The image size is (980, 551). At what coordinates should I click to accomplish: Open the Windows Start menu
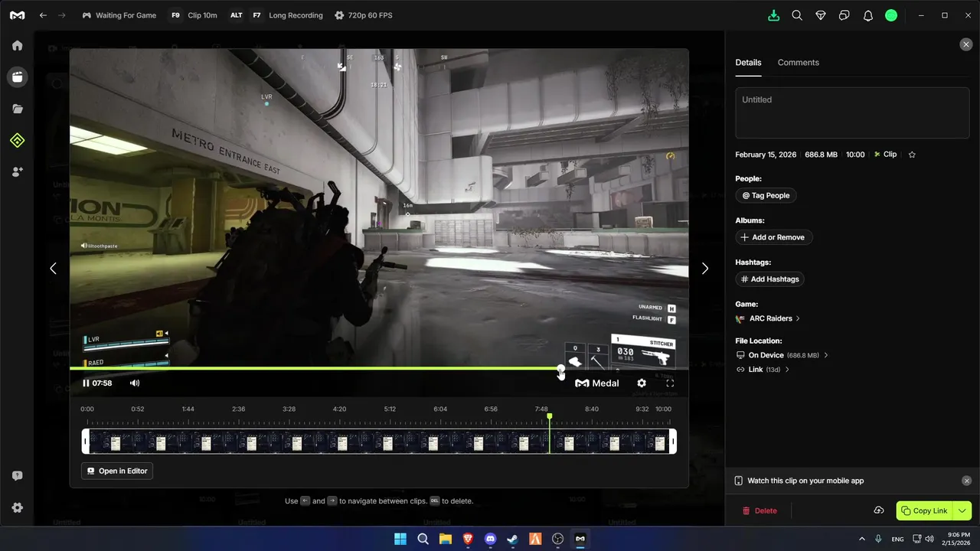coord(400,539)
